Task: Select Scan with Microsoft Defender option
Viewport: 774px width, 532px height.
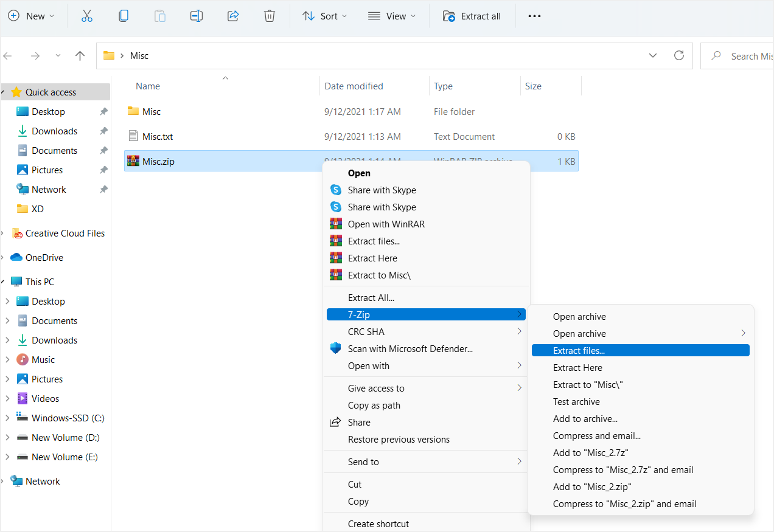Action: (410, 349)
